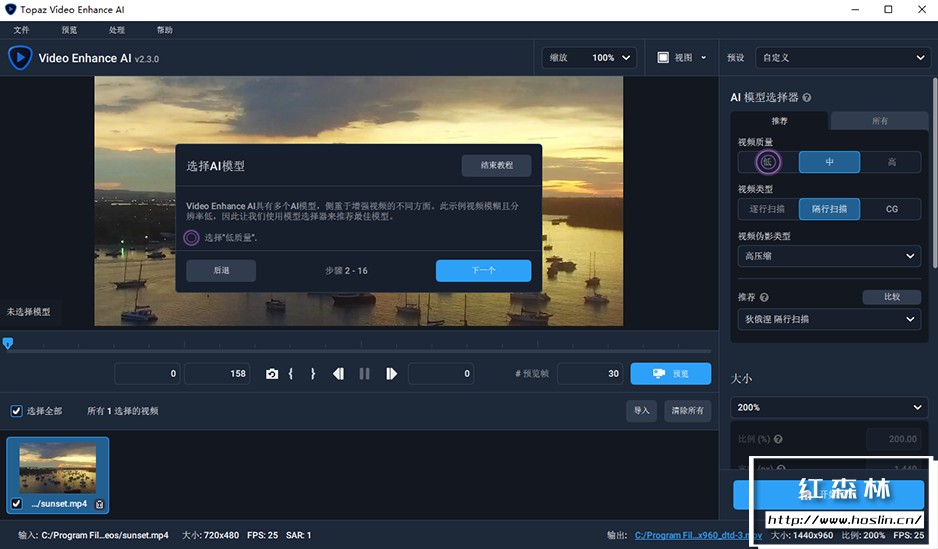938x549 pixels.
Task: Click the 比例 200.00 field
Action: (894, 439)
